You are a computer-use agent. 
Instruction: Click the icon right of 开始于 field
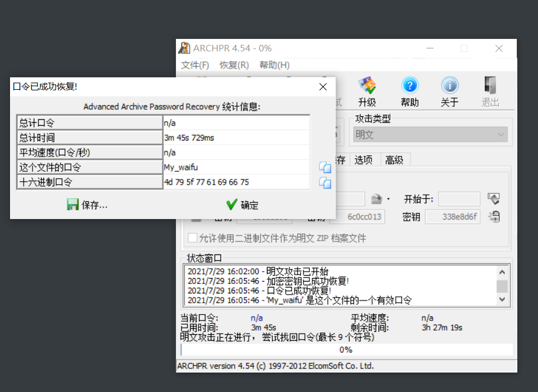(x=494, y=198)
